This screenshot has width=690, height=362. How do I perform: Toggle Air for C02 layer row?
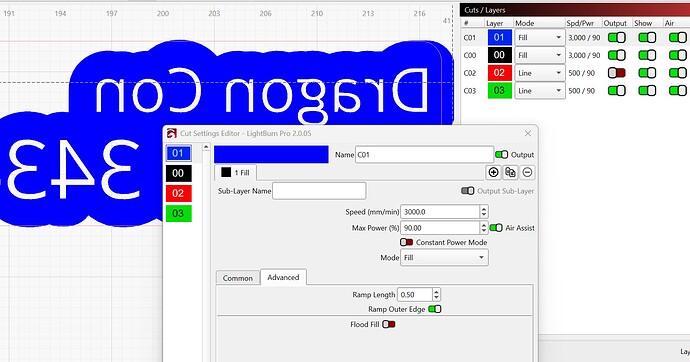click(678, 73)
